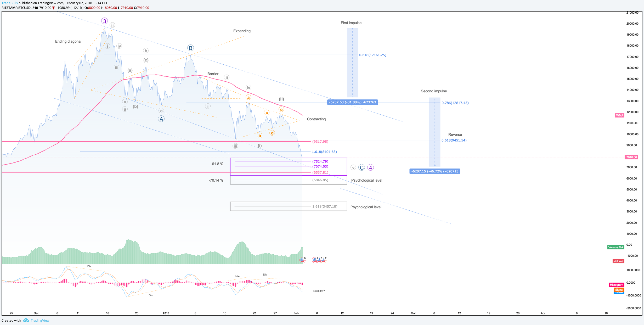
Task: Open the TradeBulls author link
Action: coord(10,3)
